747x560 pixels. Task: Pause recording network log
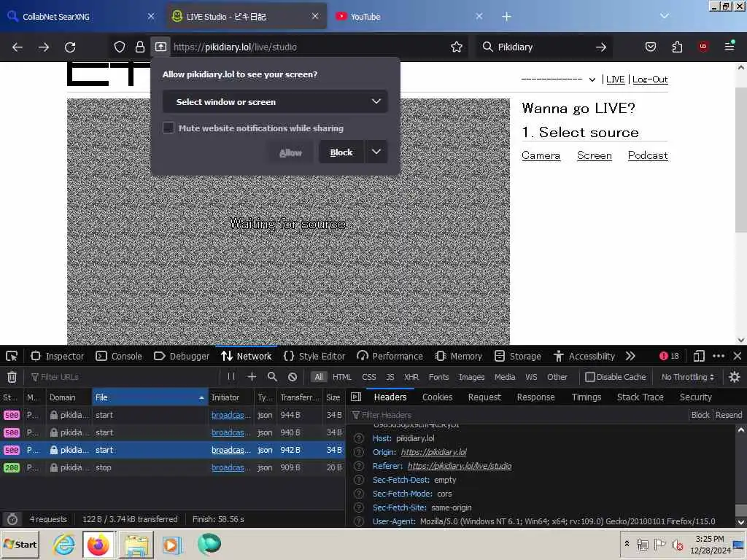click(x=231, y=377)
